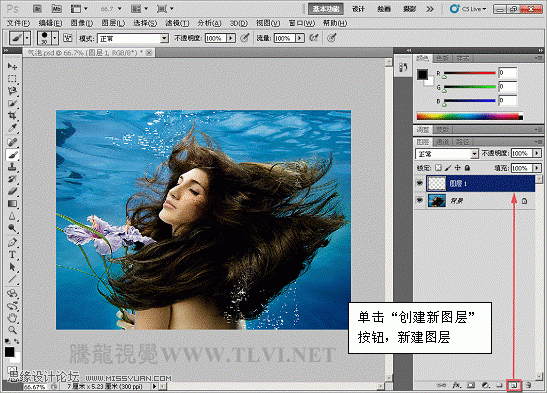This screenshot has height=393, width=547.
Task: Open the 滤镜(T) menu
Action: [177, 23]
